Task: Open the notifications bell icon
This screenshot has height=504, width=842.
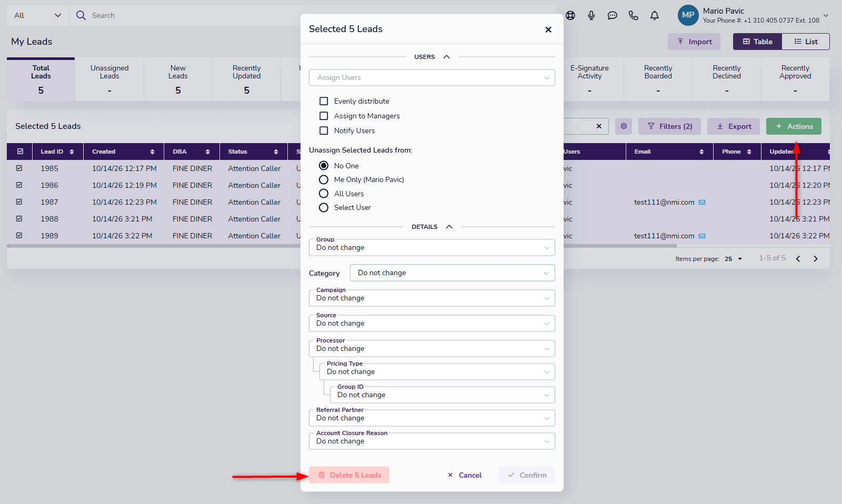Action: 654,15
